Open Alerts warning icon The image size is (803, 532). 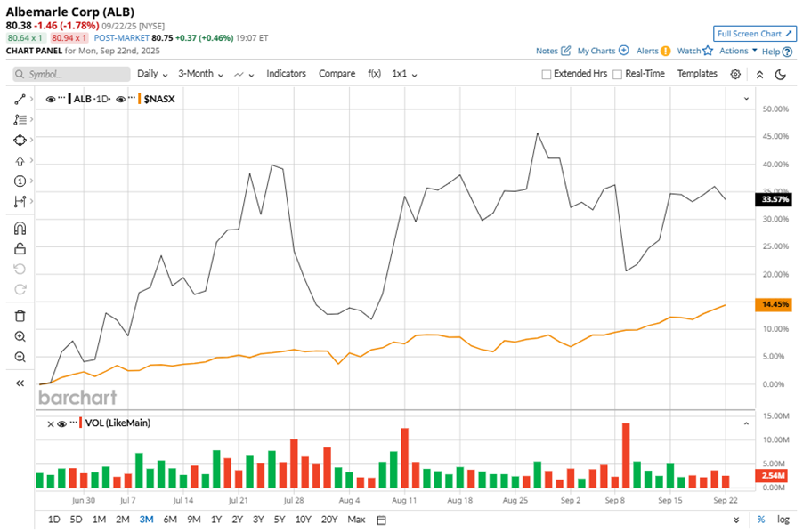665,51
